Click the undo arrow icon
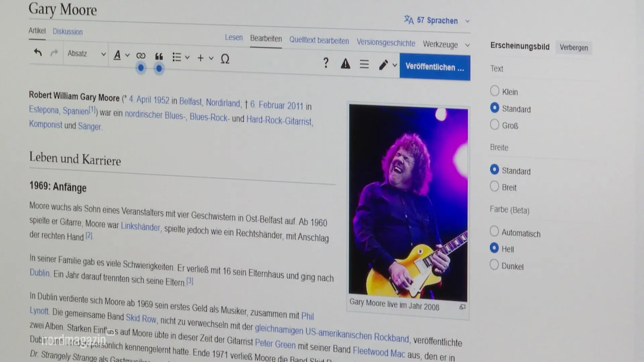 coord(38,53)
